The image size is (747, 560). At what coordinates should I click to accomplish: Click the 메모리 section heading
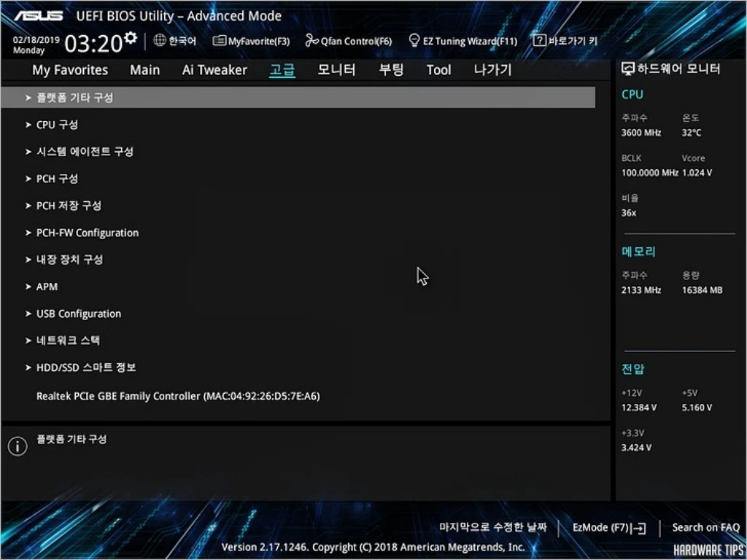[x=638, y=252]
